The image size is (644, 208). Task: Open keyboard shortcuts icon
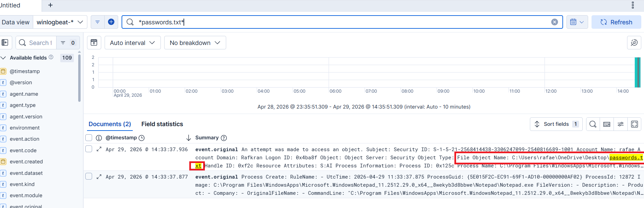tap(607, 124)
